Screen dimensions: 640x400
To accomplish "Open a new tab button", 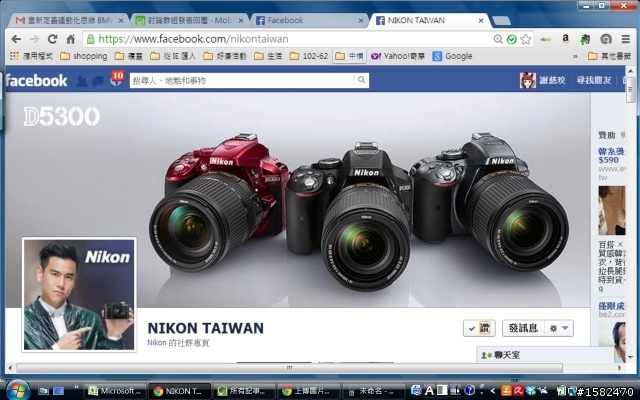I will (x=502, y=20).
